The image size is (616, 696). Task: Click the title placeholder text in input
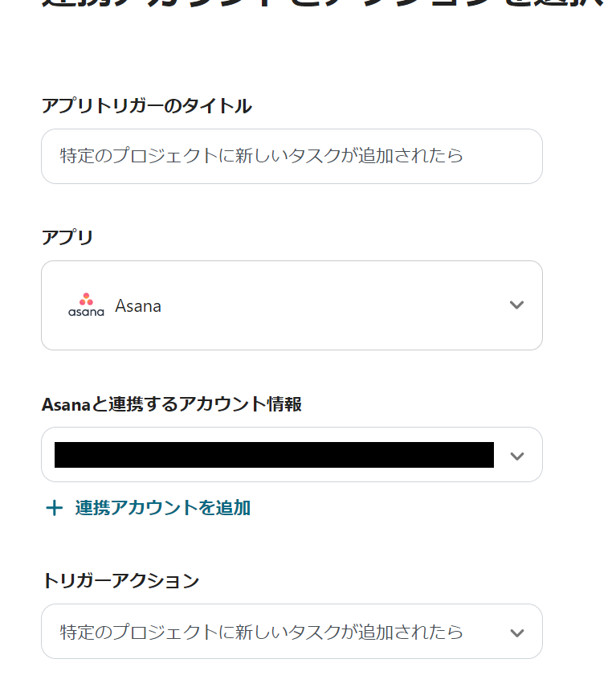coord(261,156)
